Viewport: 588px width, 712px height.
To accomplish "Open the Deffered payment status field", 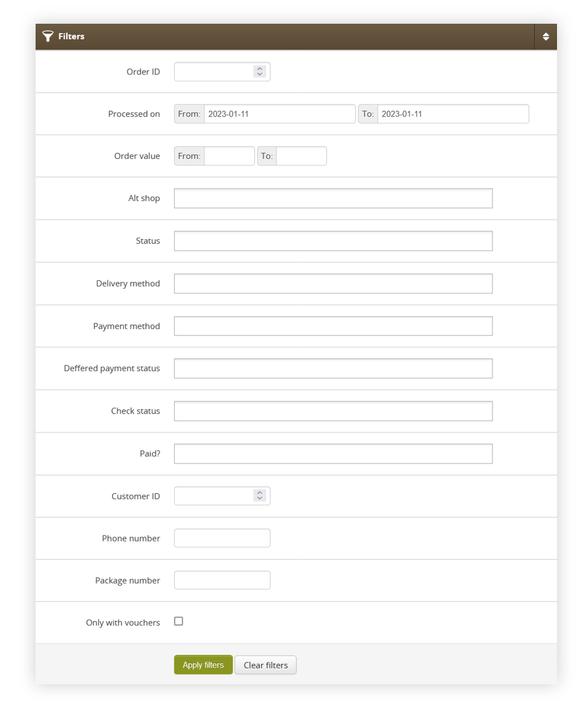I will point(334,369).
